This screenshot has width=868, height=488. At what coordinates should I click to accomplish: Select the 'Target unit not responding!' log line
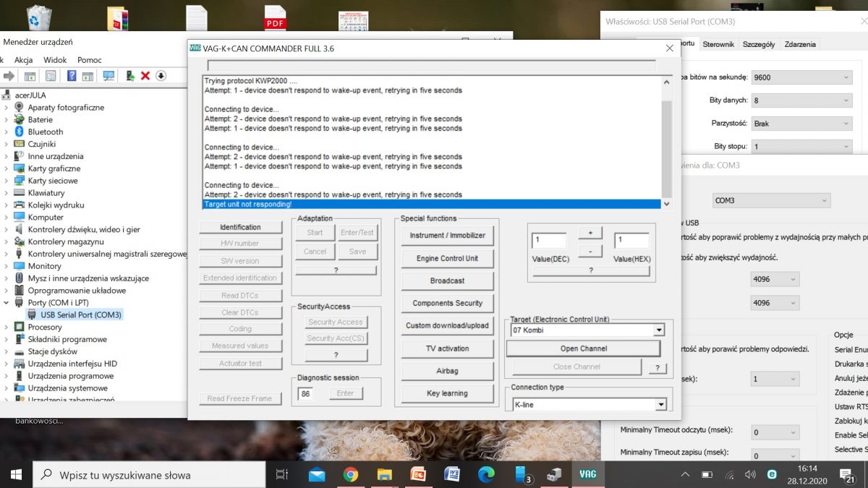tap(432, 205)
